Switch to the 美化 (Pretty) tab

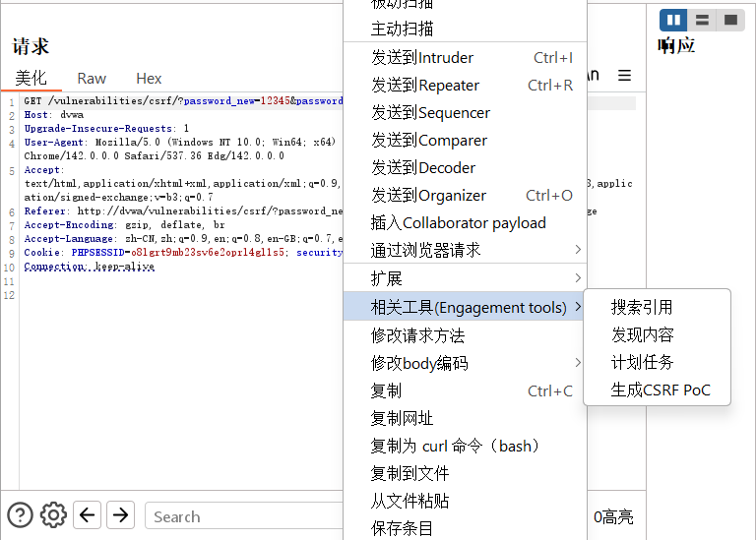(31, 78)
